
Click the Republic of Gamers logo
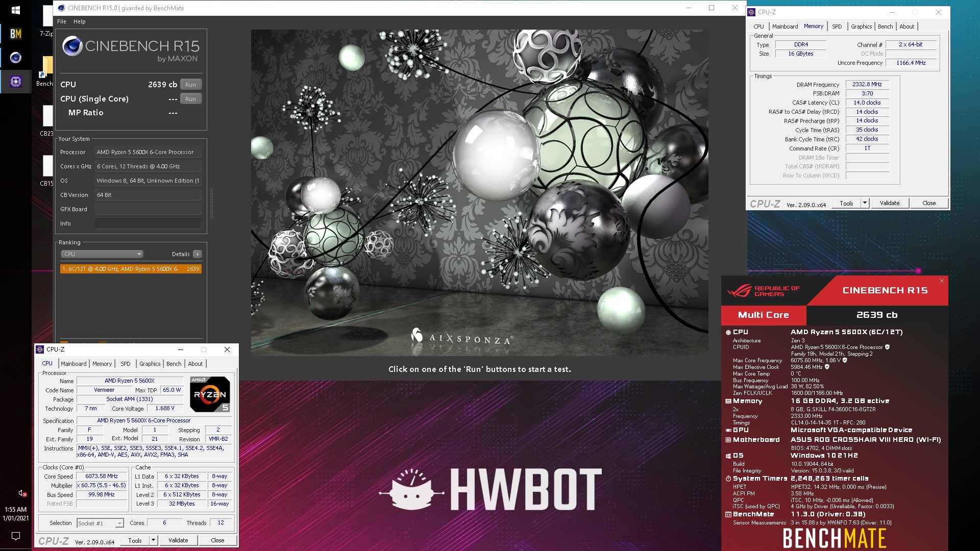[763, 291]
